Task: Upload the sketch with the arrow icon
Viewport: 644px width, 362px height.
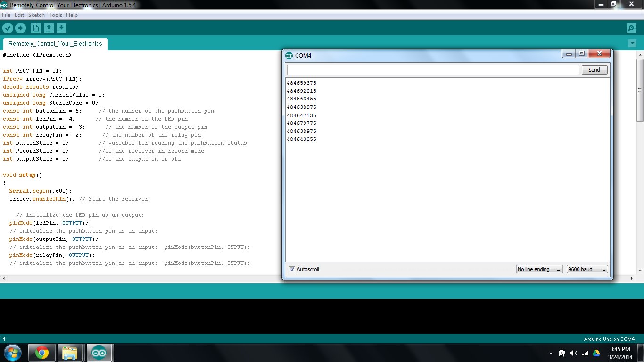Action: pyautogui.click(x=20, y=28)
